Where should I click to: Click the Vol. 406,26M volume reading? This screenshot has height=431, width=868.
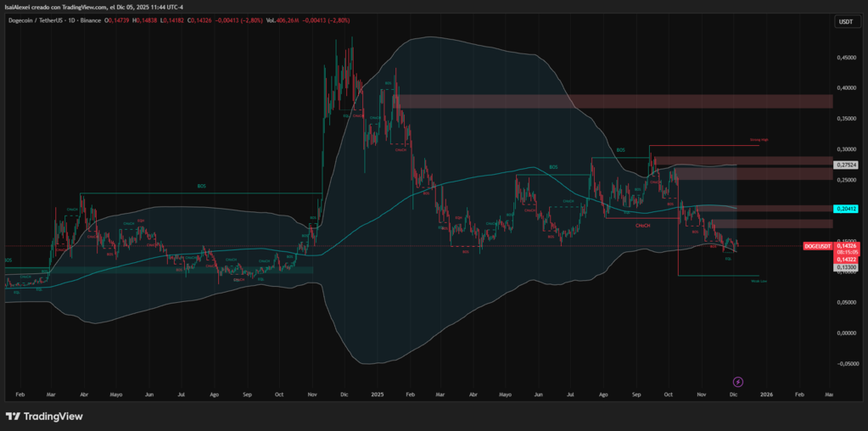[x=283, y=20]
